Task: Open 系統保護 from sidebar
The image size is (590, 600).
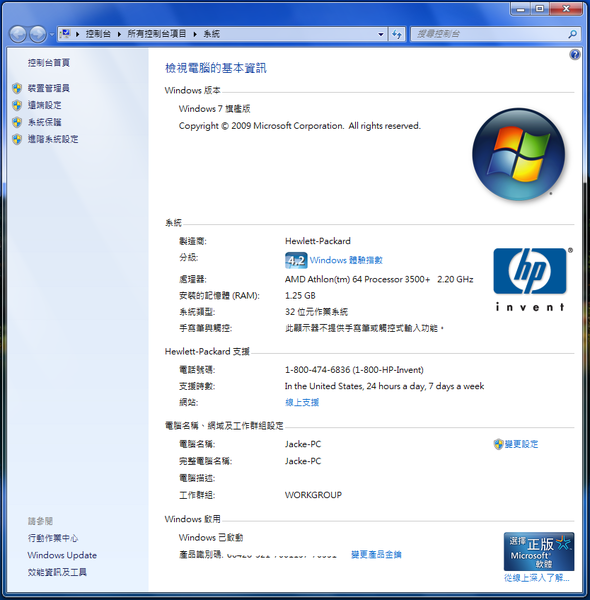Action: tap(44, 122)
